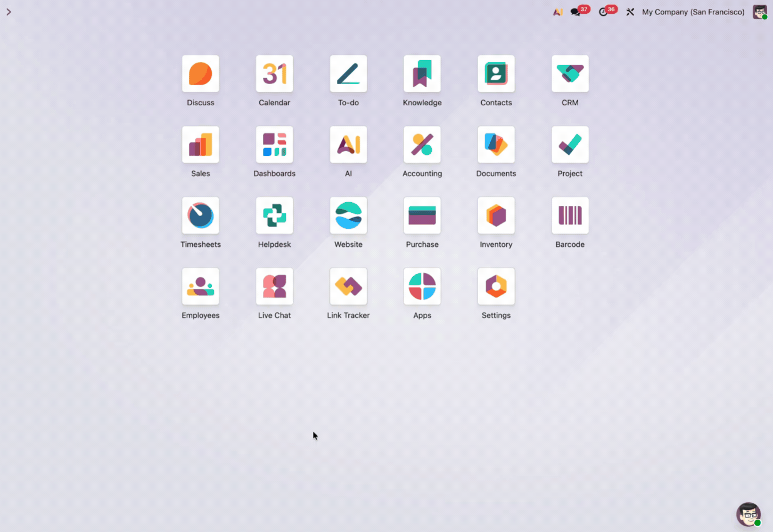
Task: Open the Link Tracker app
Action: tap(348, 286)
